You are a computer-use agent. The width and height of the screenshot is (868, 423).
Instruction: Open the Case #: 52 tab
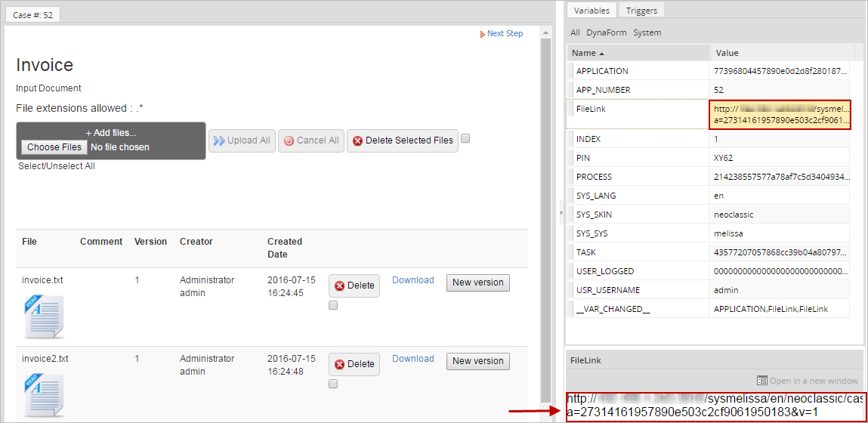(x=32, y=15)
